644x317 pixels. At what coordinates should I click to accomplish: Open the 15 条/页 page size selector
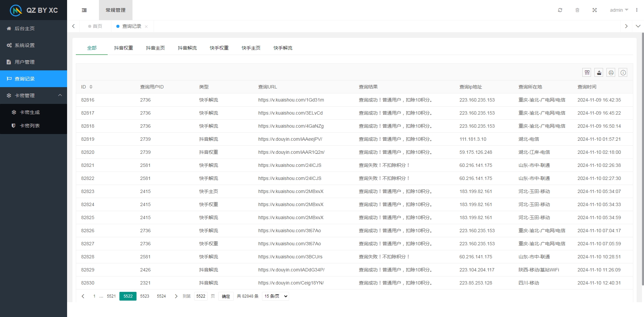[x=275, y=296]
